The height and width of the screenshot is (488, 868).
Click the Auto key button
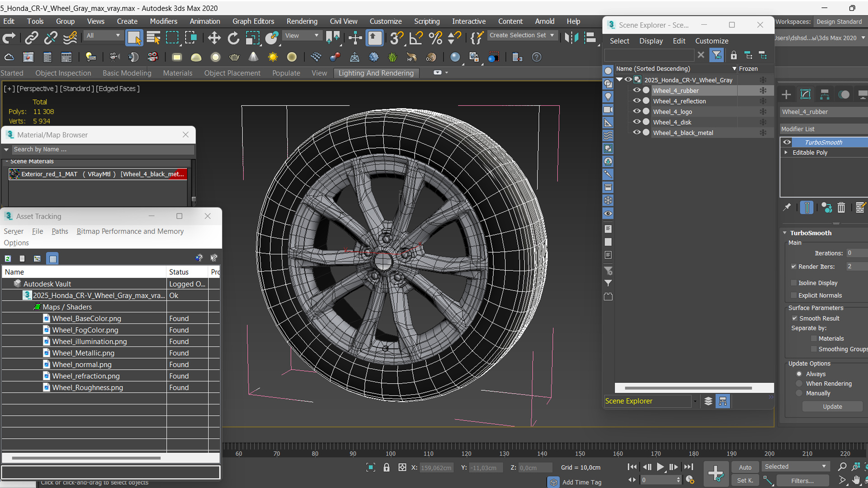coord(745,467)
